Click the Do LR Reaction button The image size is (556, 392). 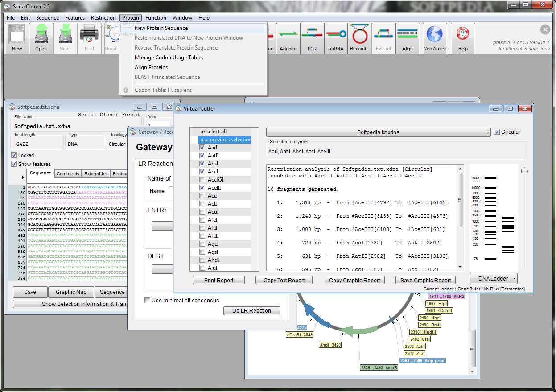tap(251, 311)
